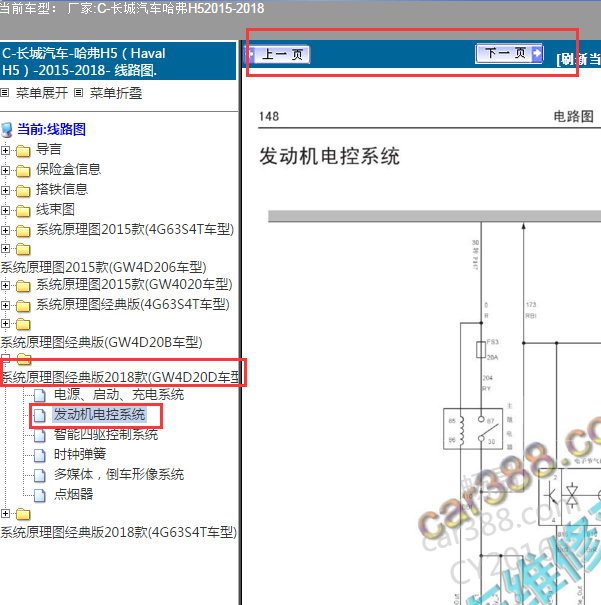Click document icon of 时钟弹簧
The width and height of the screenshot is (601, 605).
39,456
